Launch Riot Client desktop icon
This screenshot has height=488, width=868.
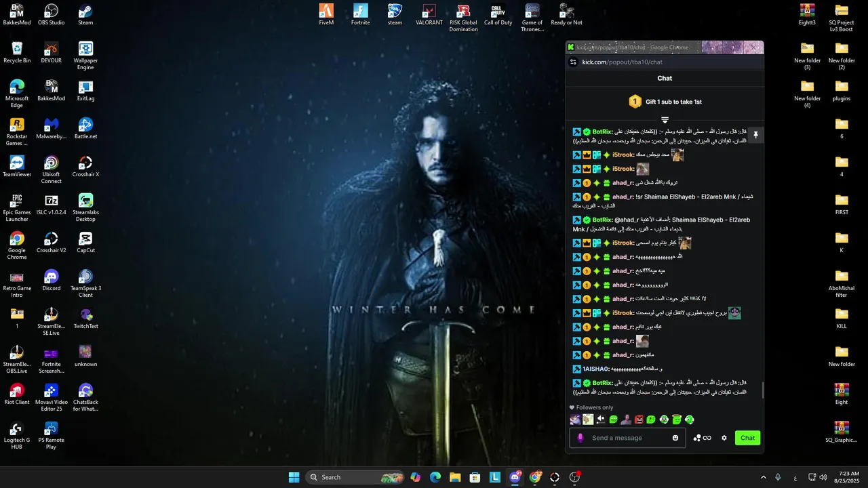click(17, 394)
